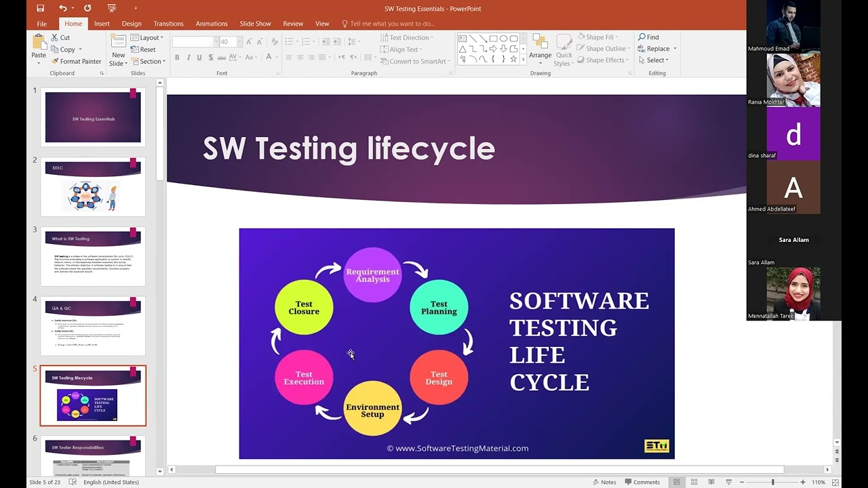Open the Arrange dropdown
This screenshot has height=488, width=868.
tap(540, 47)
